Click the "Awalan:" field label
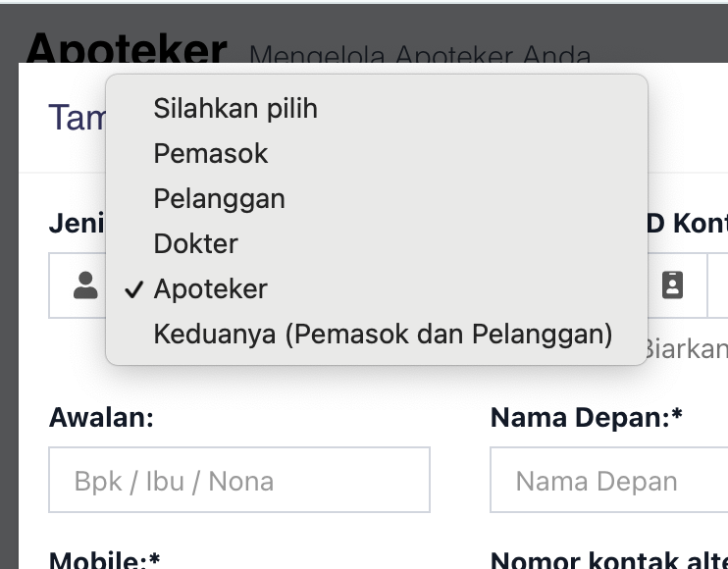 point(101,418)
